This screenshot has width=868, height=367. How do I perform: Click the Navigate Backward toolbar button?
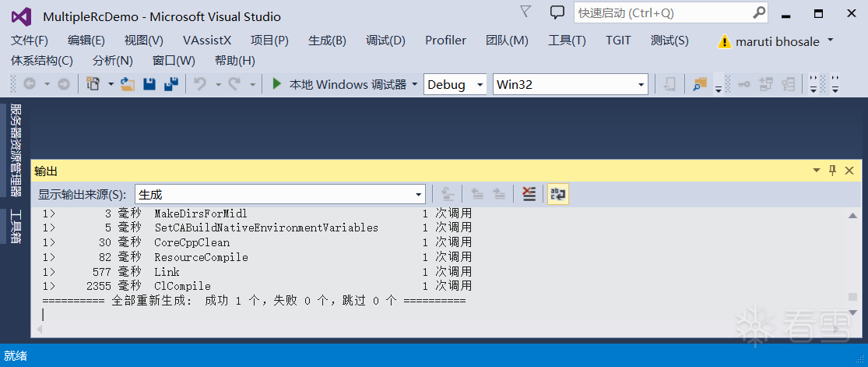(x=29, y=84)
